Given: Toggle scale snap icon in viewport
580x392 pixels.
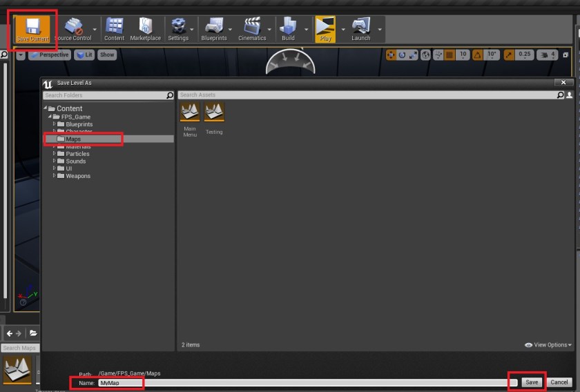Looking at the screenshot, I should 509,55.
